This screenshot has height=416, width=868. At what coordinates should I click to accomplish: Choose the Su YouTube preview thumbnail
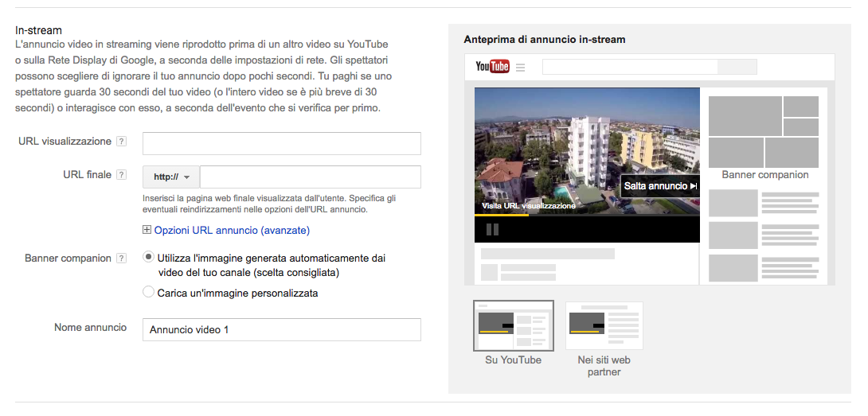point(513,326)
